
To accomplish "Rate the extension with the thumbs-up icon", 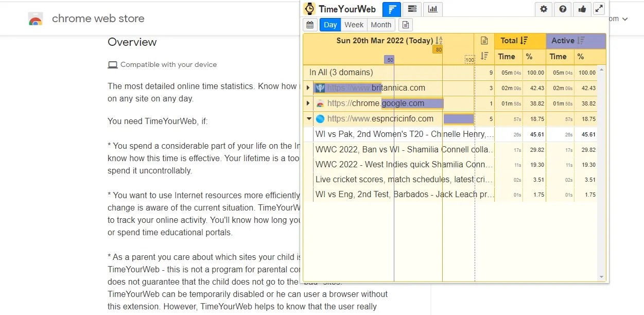I will pos(582,9).
